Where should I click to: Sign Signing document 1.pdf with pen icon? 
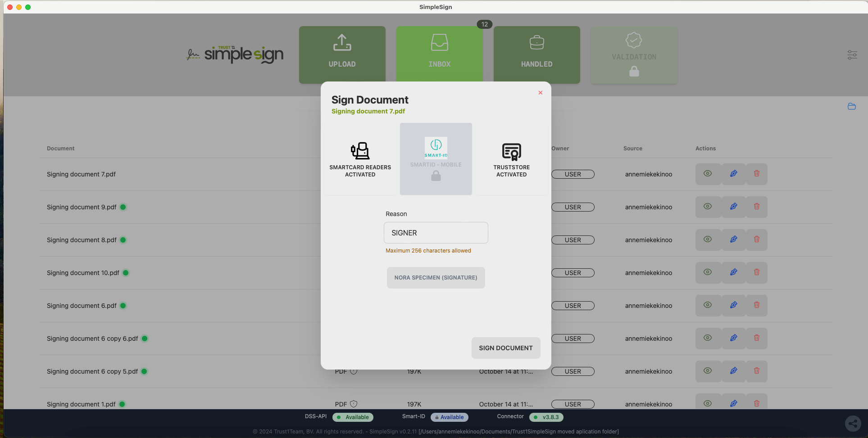tap(733, 403)
